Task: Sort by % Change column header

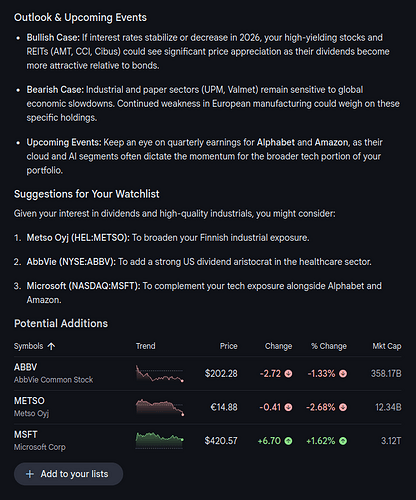Action: click(329, 346)
